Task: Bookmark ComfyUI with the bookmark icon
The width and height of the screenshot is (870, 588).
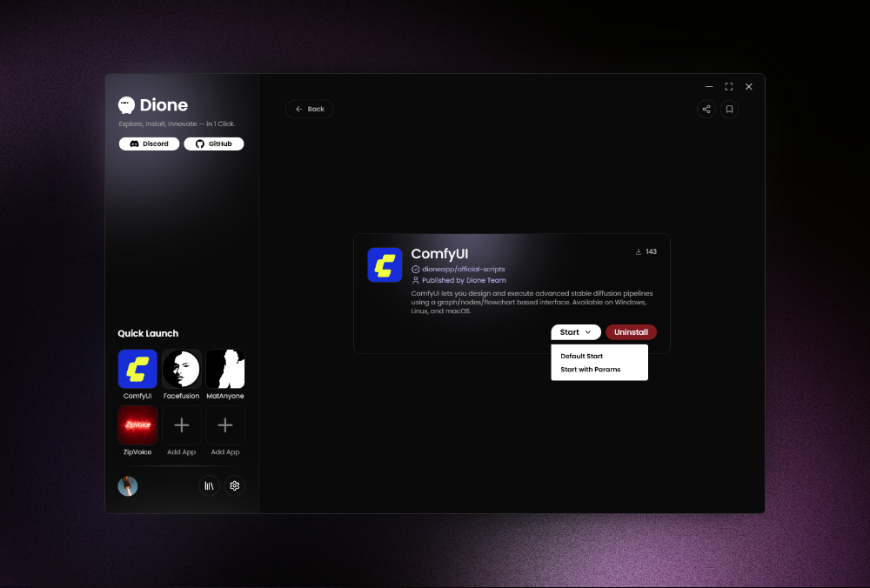Action: (729, 110)
